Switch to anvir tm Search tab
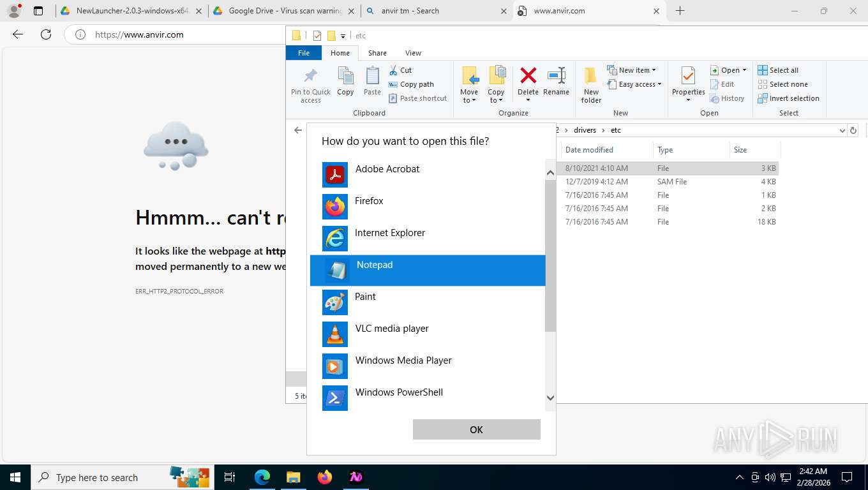This screenshot has height=490, width=868. point(437,11)
